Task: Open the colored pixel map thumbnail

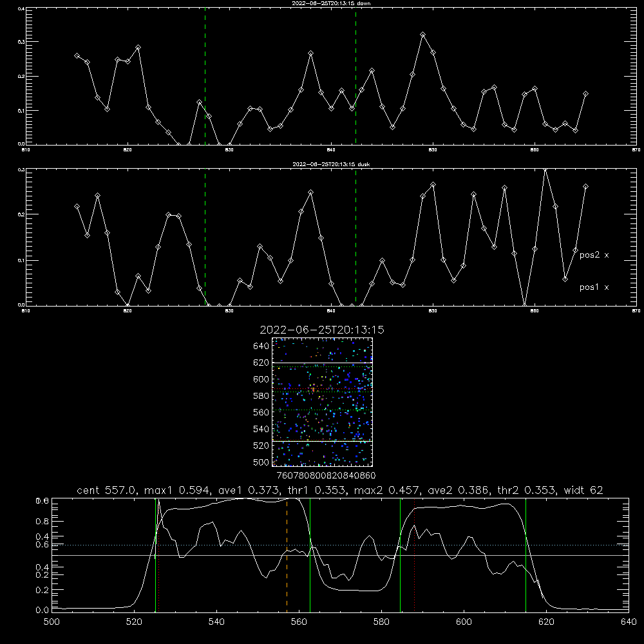Action: tap(322, 402)
